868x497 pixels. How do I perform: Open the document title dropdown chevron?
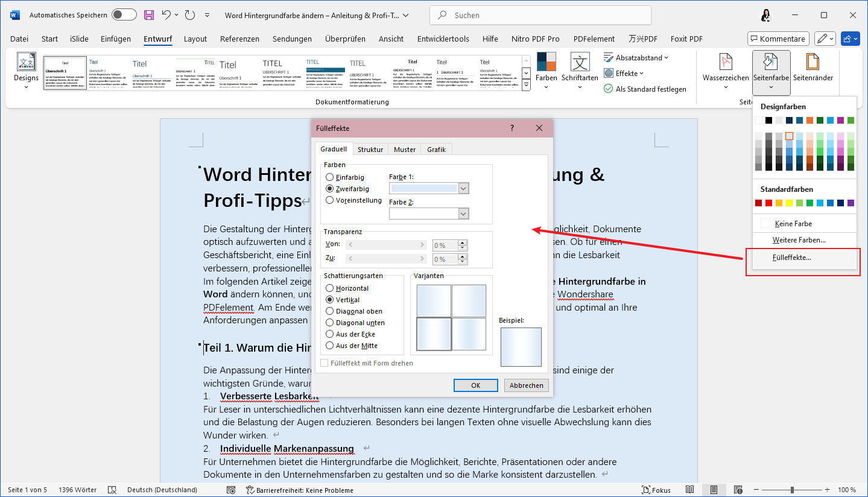coord(405,15)
